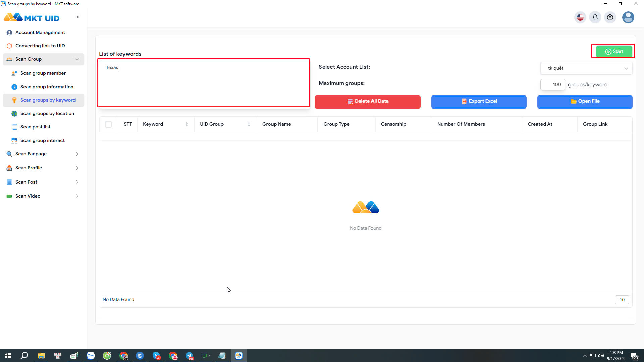Focus the List of keywords text area

[x=204, y=83]
